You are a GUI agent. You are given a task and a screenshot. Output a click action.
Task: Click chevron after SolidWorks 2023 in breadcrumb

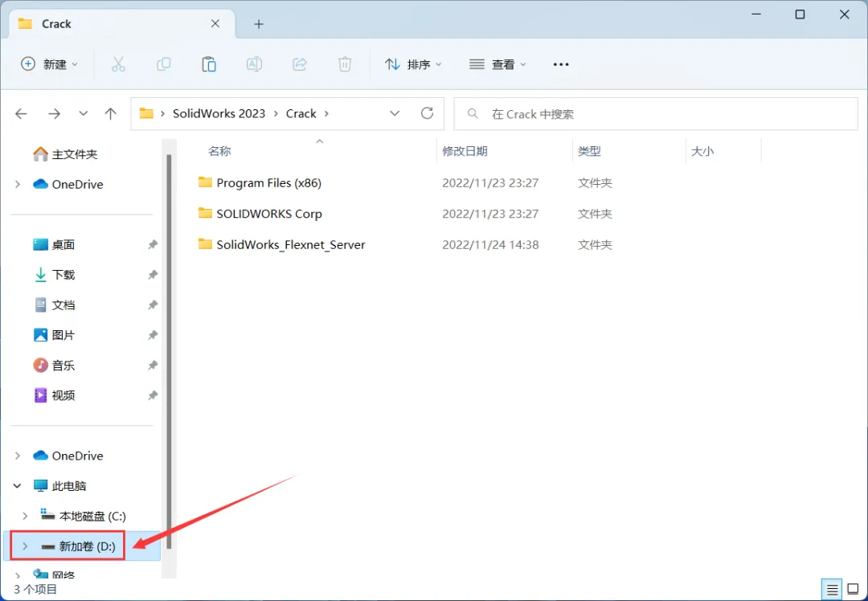pyautogui.click(x=276, y=114)
